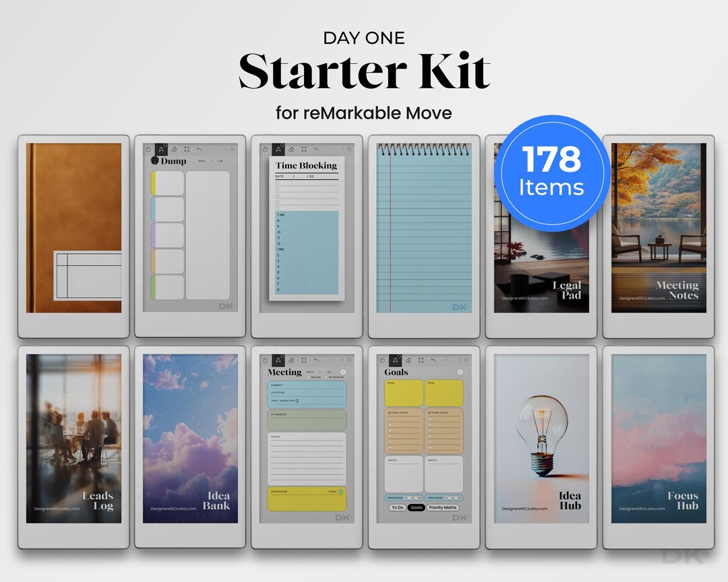Tap the Subject field on the Meeting page
The height and width of the screenshot is (582, 728).
(307, 385)
